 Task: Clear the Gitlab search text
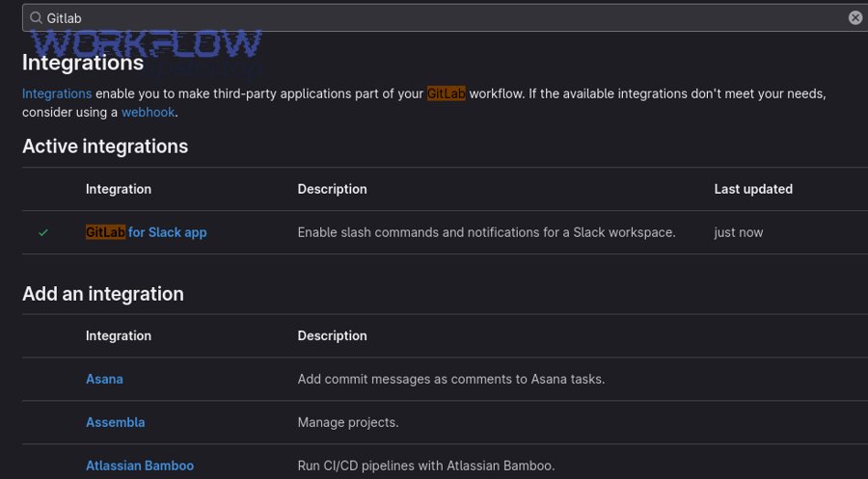tap(854, 18)
